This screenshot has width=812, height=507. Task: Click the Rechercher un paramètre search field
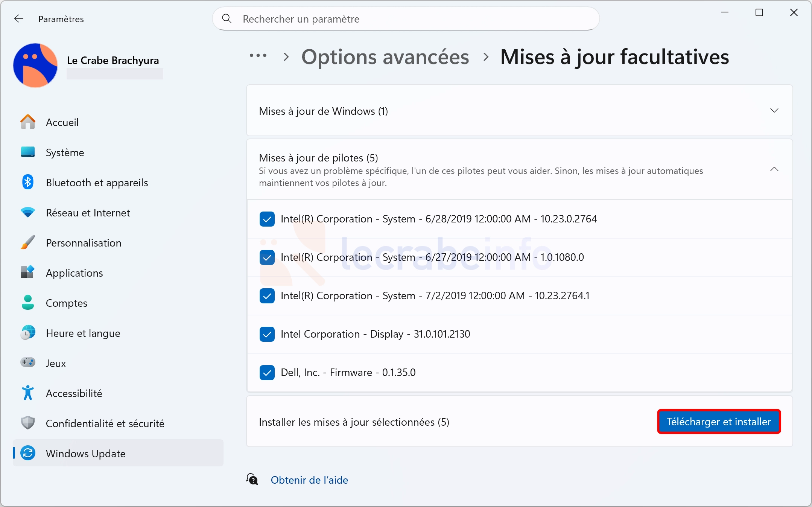[x=406, y=19]
